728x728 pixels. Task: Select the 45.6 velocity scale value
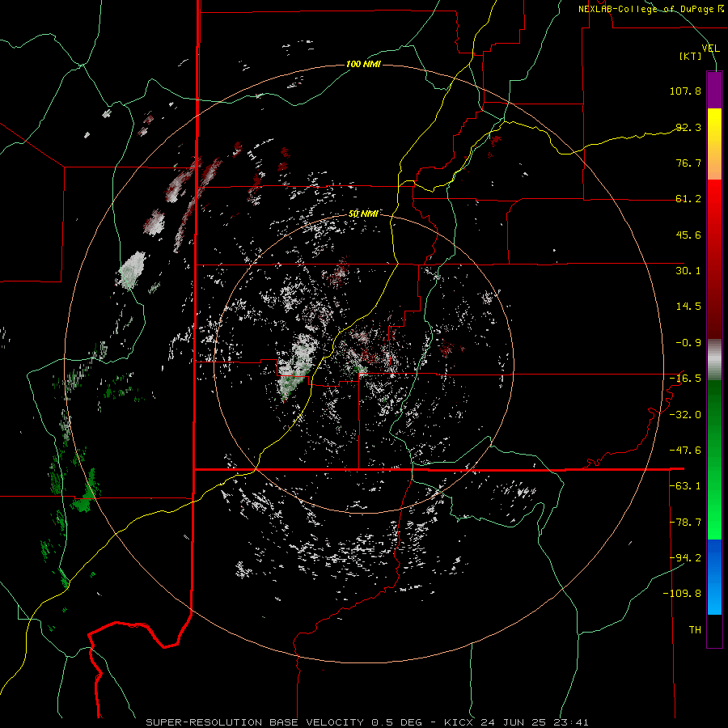tap(688, 235)
